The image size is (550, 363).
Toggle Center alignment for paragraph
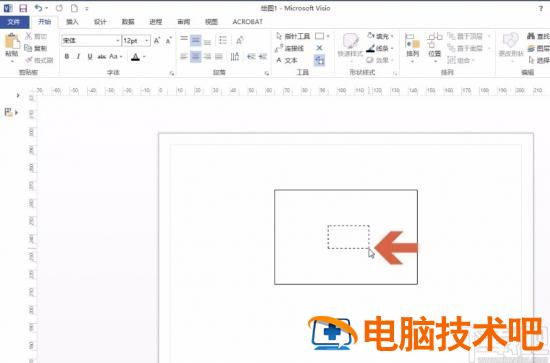(196, 56)
